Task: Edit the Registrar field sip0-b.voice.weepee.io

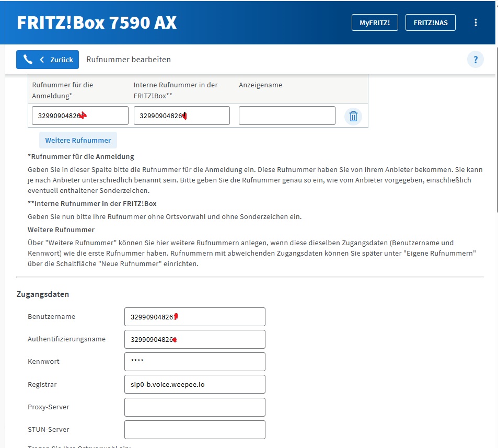Action: [x=195, y=384]
